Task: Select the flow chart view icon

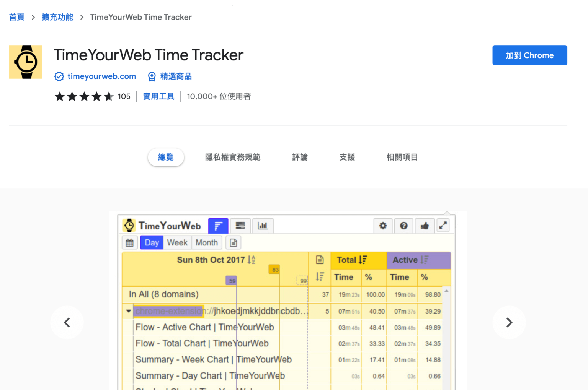Action: pyautogui.click(x=218, y=226)
